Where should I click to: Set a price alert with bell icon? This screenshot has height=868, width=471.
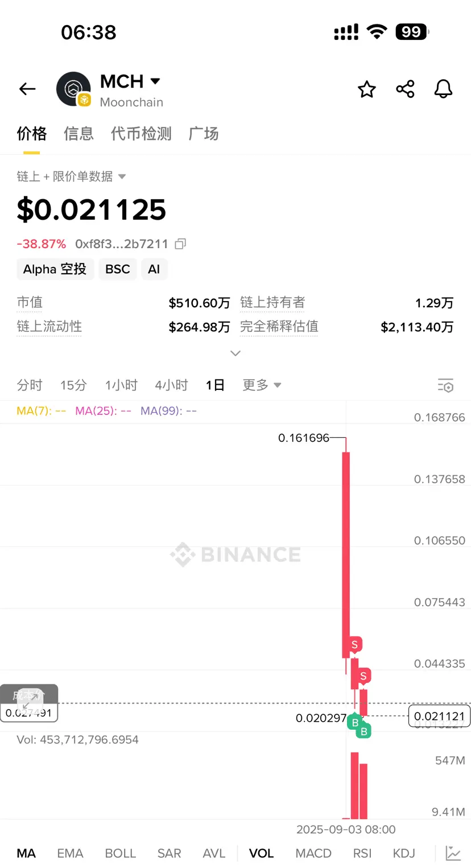click(x=443, y=89)
